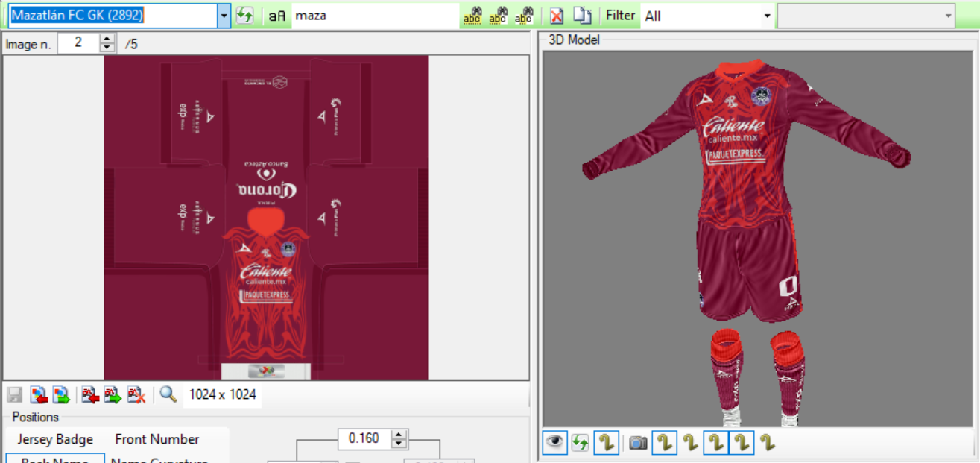Click the last hook-shaped icon in 3D Model toolbar
980x463 pixels.
[x=768, y=443]
